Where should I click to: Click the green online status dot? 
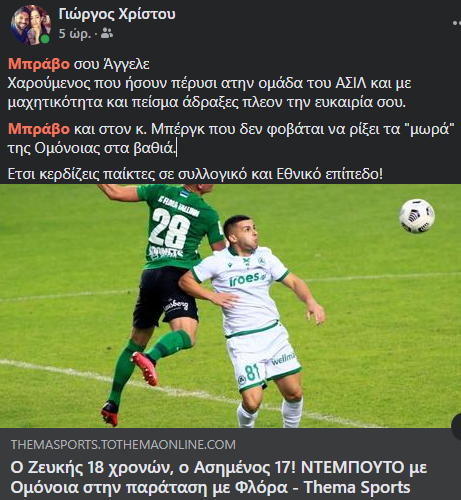(x=45, y=39)
